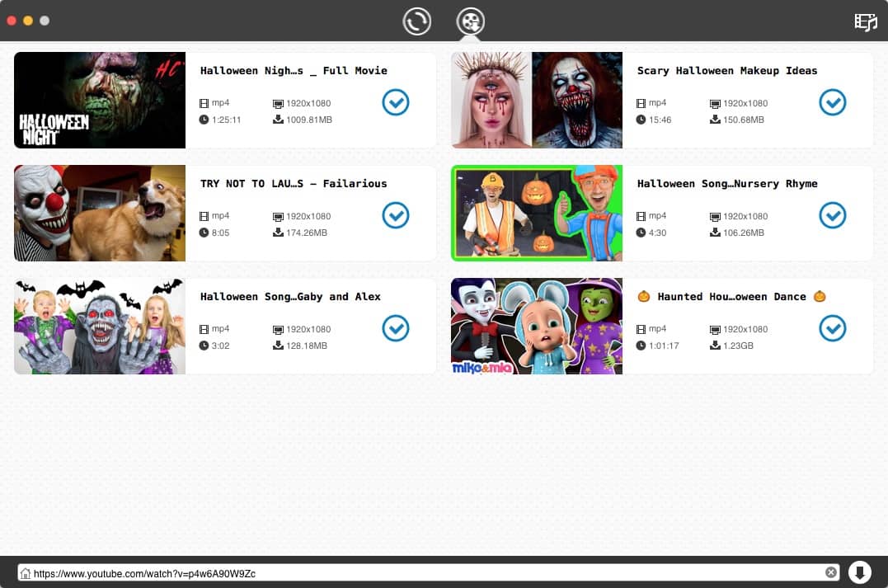Click the monitor resolution icon for Gaby and Alex video
The width and height of the screenshot is (888, 588).
[x=278, y=329]
